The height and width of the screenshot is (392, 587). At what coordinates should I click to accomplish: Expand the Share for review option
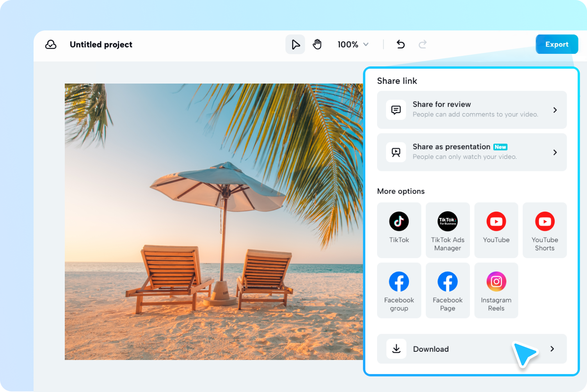[471, 110]
